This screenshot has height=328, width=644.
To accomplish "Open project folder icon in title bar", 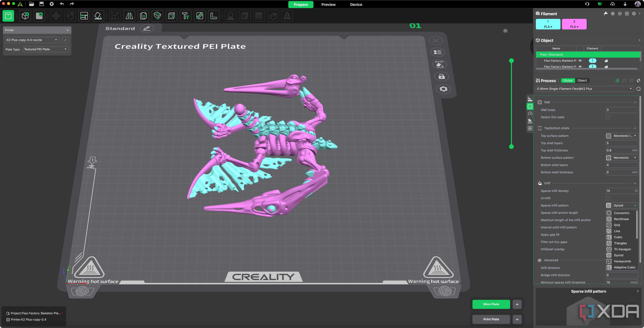I will pos(31,4).
